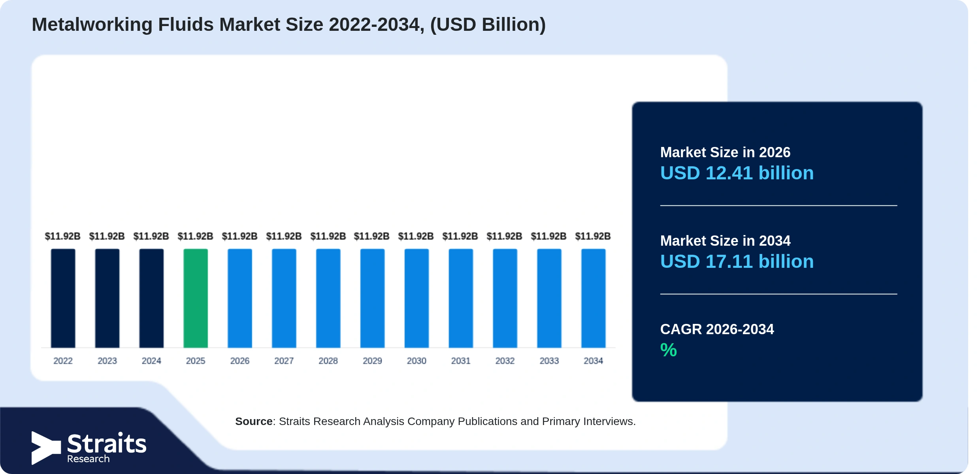This screenshot has height=474, width=980.
Task: Click the '2030' axis label
Action: pyautogui.click(x=416, y=361)
